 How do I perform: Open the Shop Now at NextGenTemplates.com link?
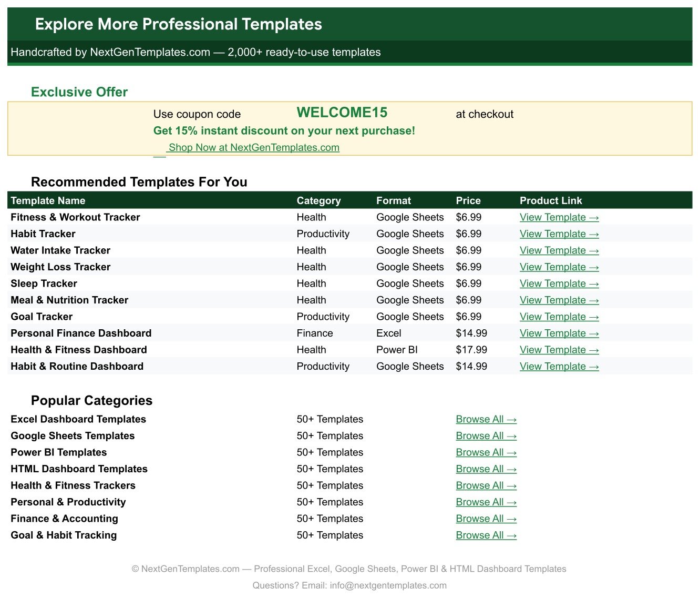click(254, 148)
